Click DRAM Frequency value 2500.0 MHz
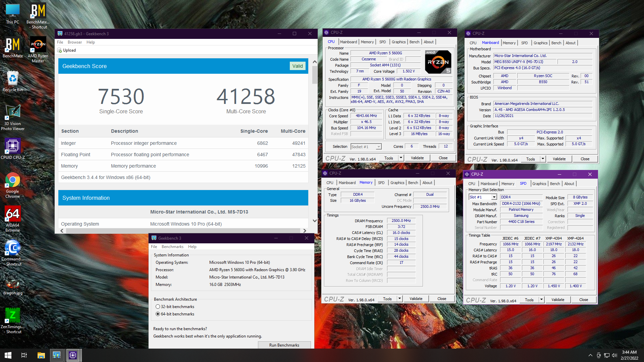 click(401, 221)
